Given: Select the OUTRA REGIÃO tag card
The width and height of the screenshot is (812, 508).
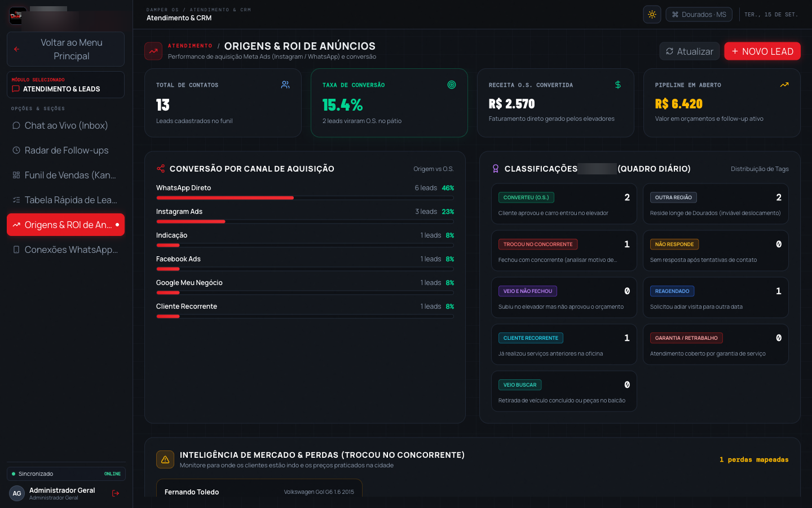Looking at the screenshot, I should click(716, 204).
